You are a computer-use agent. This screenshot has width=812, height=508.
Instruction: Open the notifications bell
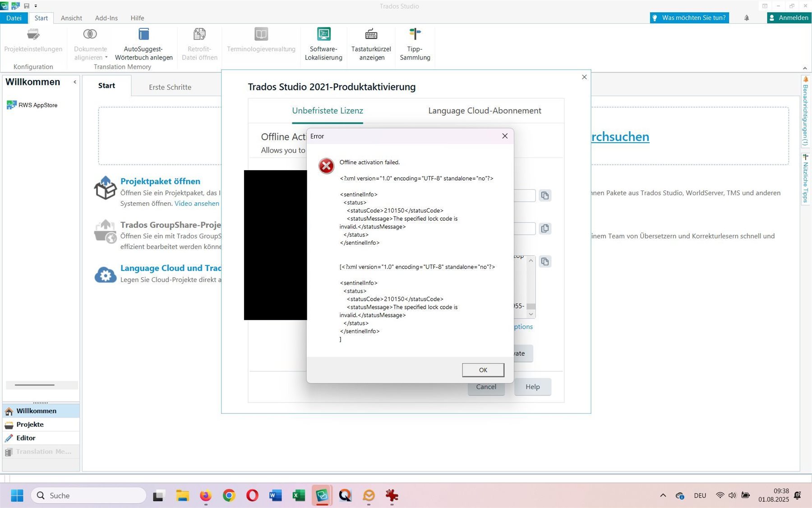tap(746, 18)
